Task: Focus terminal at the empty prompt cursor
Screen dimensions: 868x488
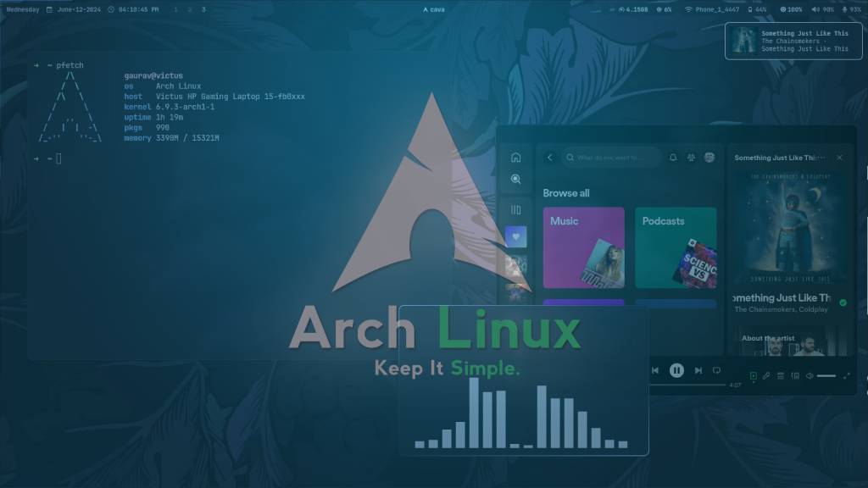Action: [x=58, y=159]
